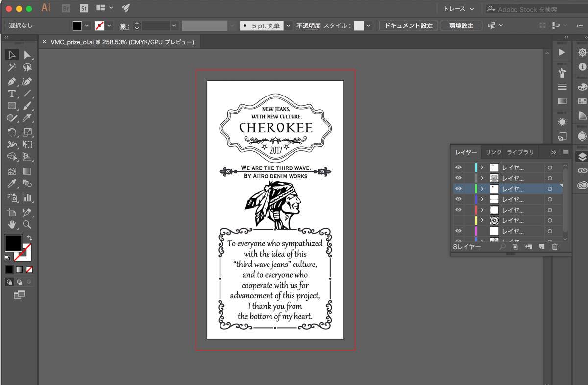Select the Selection tool arrow

[x=12, y=55]
